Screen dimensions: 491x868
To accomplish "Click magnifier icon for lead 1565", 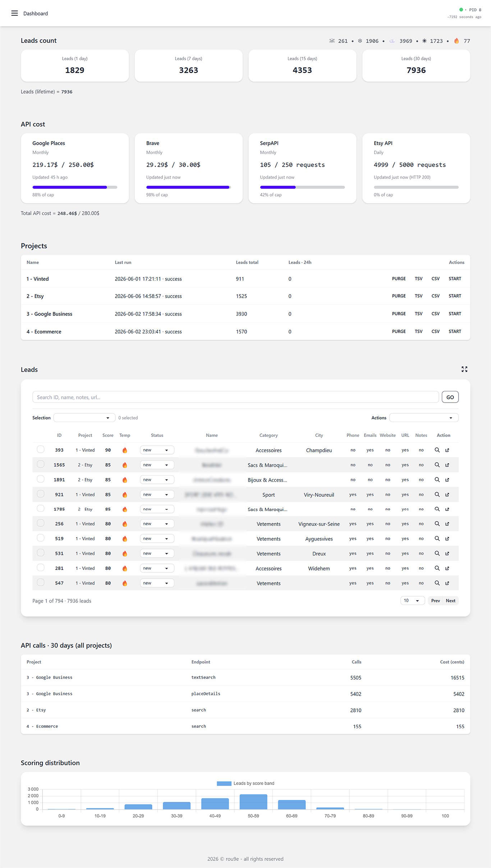I will pos(437,465).
